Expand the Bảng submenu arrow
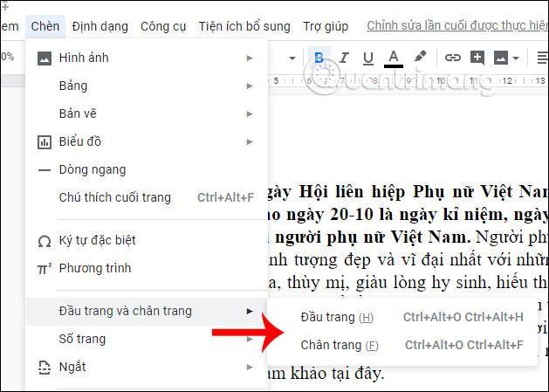The image size is (549, 392). 250,86
